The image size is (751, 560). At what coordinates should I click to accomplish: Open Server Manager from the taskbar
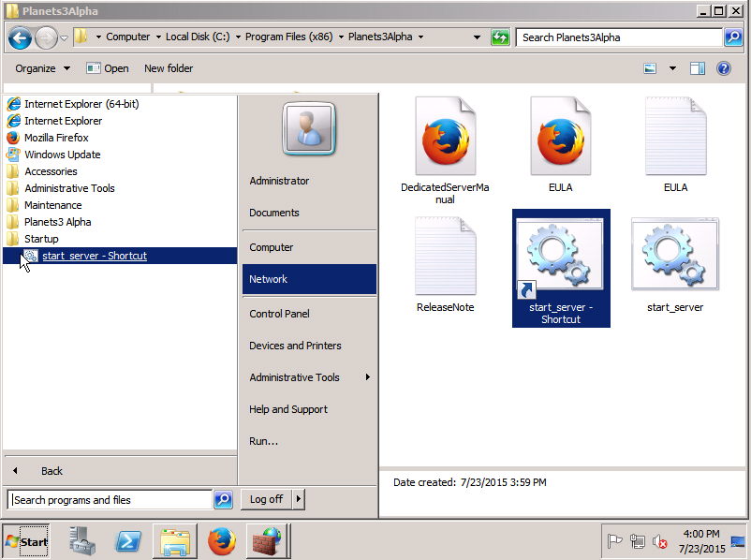click(81, 541)
